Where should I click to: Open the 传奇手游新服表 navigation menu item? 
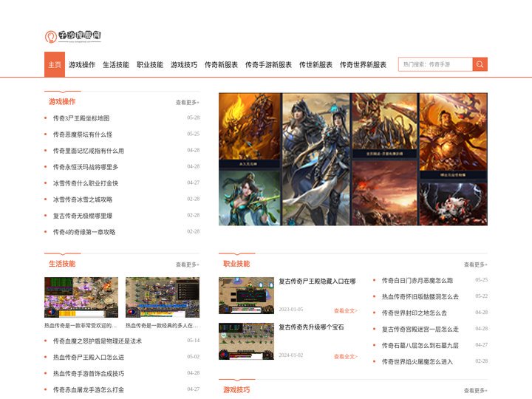tap(268, 64)
